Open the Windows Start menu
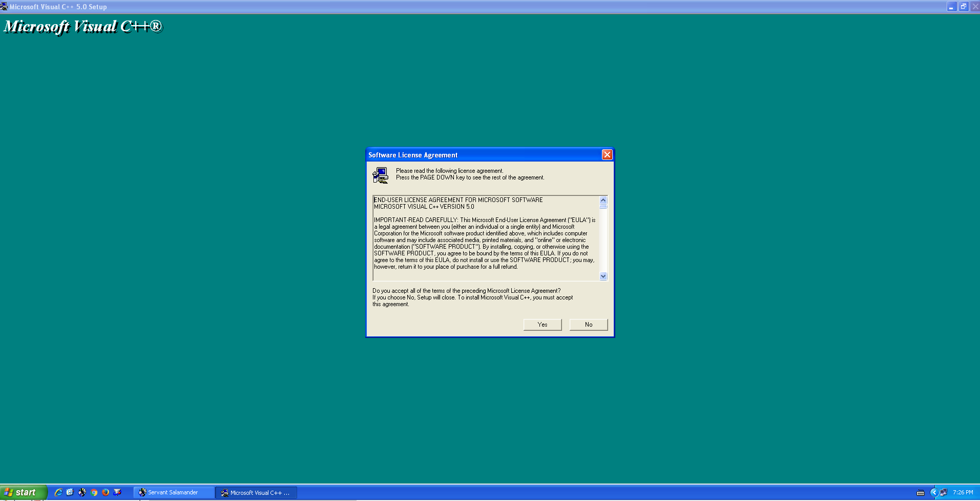980x501 pixels. pyautogui.click(x=24, y=492)
